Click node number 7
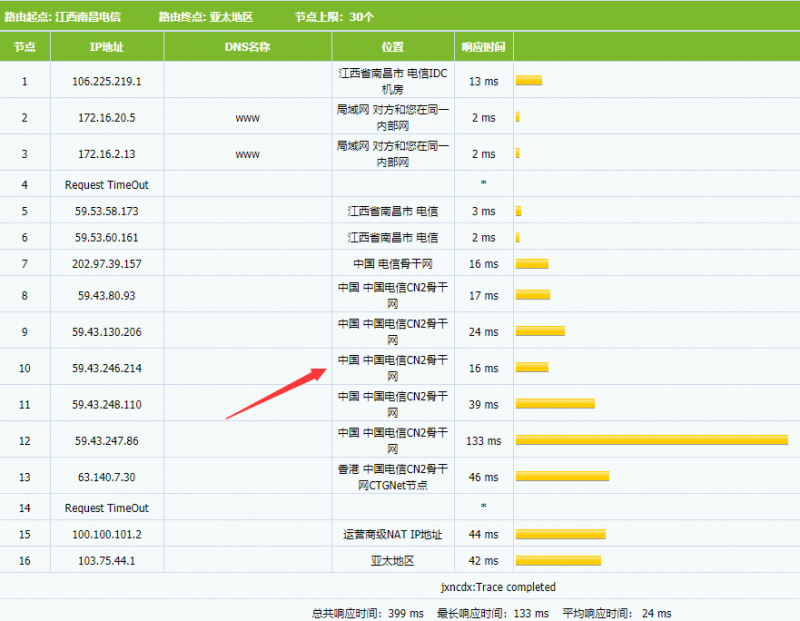 [x=24, y=264]
